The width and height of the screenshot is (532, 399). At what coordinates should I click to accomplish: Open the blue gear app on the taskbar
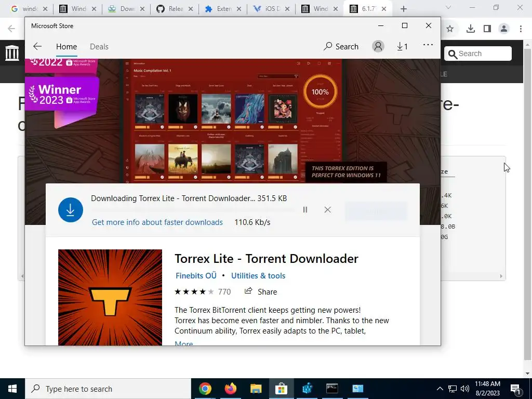(307, 389)
